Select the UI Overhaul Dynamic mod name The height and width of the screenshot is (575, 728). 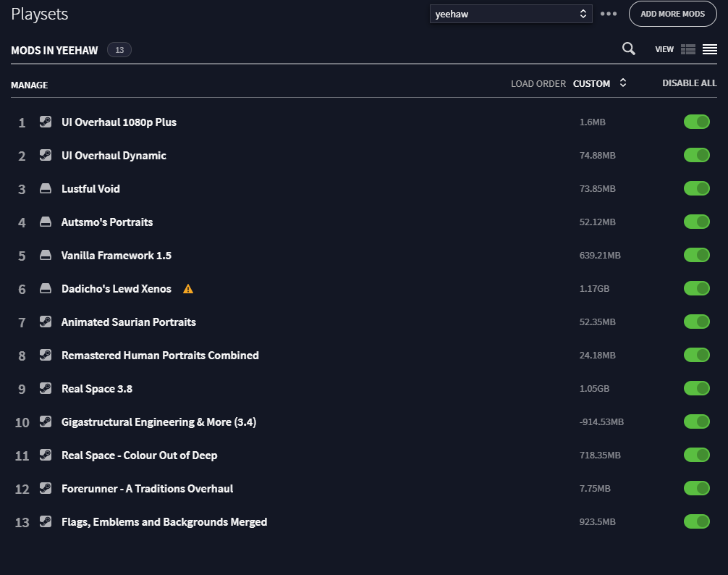click(x=114, y=156)
